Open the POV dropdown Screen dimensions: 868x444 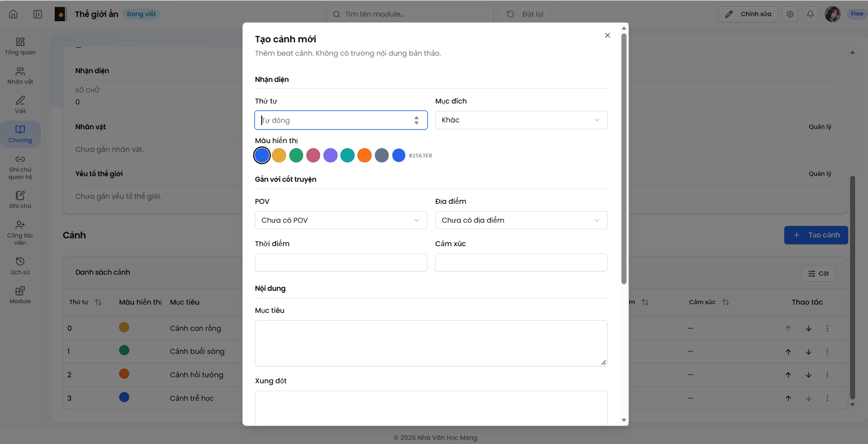[x=341, y=220]
